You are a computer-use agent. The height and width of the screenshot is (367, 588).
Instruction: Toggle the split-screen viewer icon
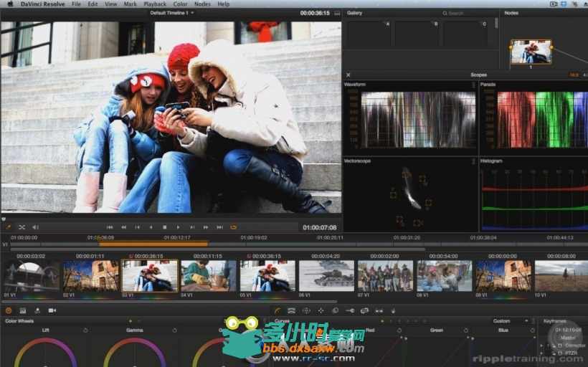22,227
